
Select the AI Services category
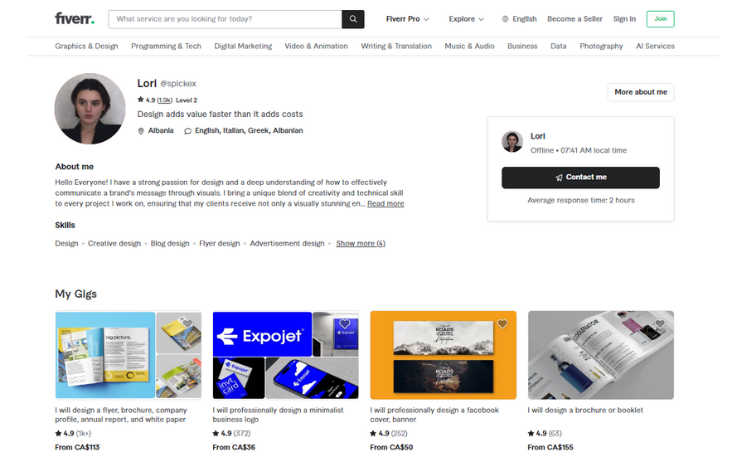pos(655,46)
